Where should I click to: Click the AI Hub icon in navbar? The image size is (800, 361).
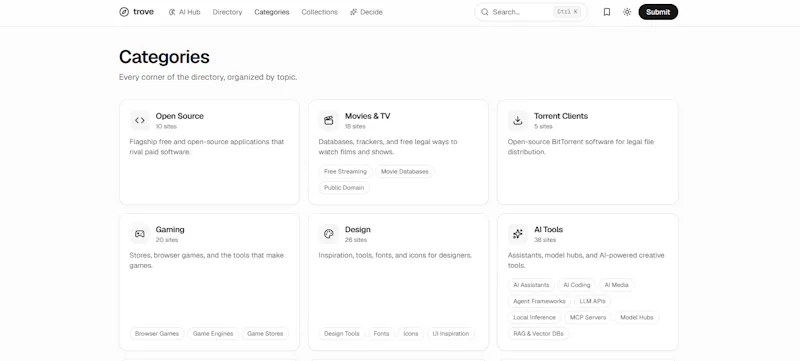pos(172,12)
